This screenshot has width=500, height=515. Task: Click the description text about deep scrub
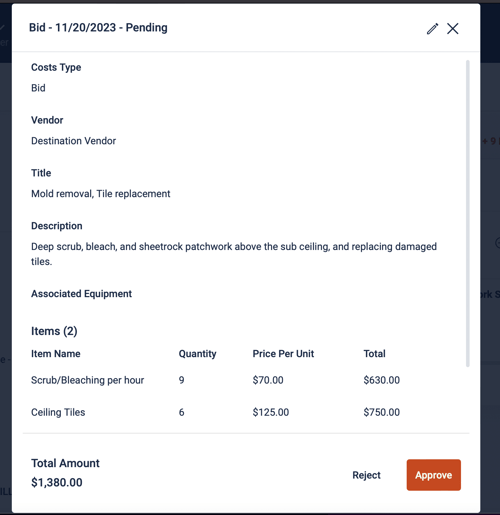tap(234, 254)
